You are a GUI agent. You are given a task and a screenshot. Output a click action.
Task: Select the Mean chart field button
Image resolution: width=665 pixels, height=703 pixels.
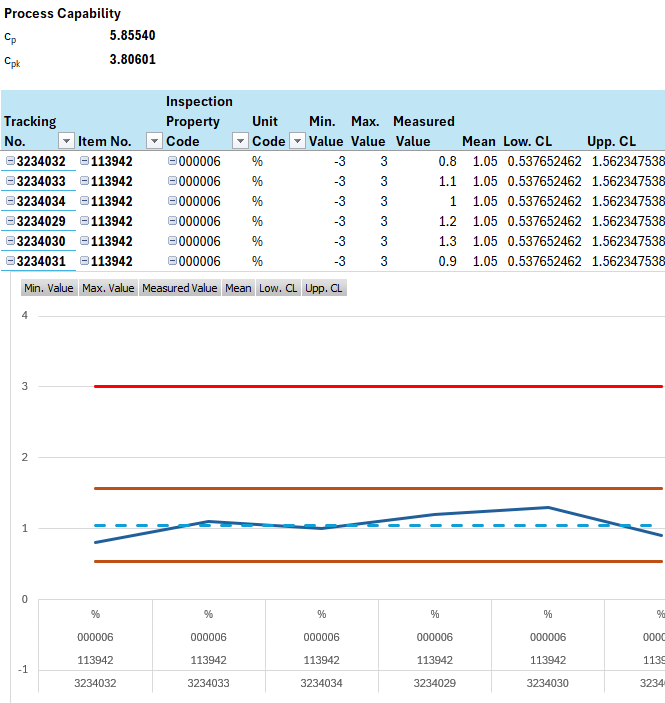pos(238,288)
